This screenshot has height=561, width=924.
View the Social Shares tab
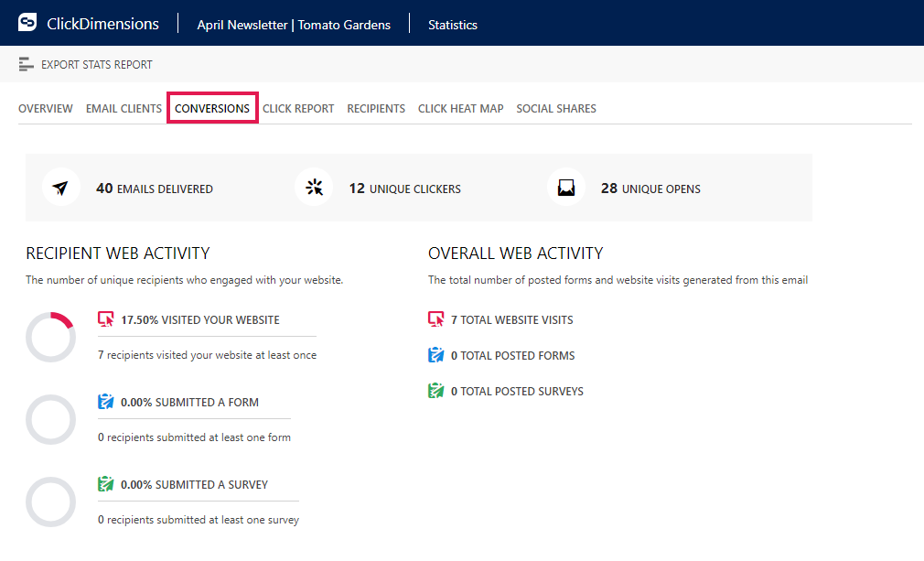coord(556,108)
